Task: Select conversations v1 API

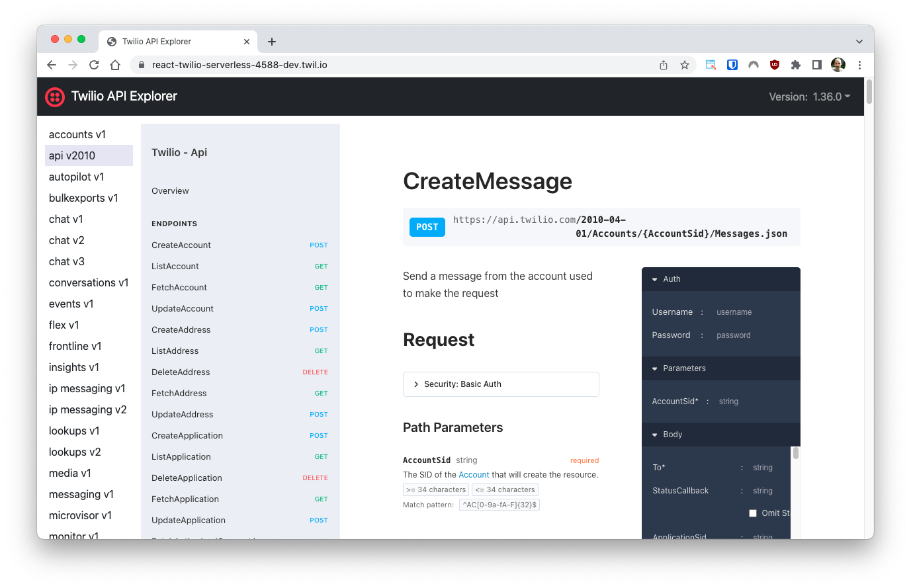Action: click(89, 282)
